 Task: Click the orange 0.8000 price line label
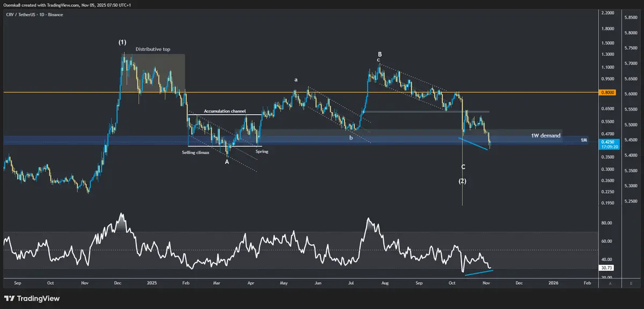pyautogui.click(x=607, y=93)
